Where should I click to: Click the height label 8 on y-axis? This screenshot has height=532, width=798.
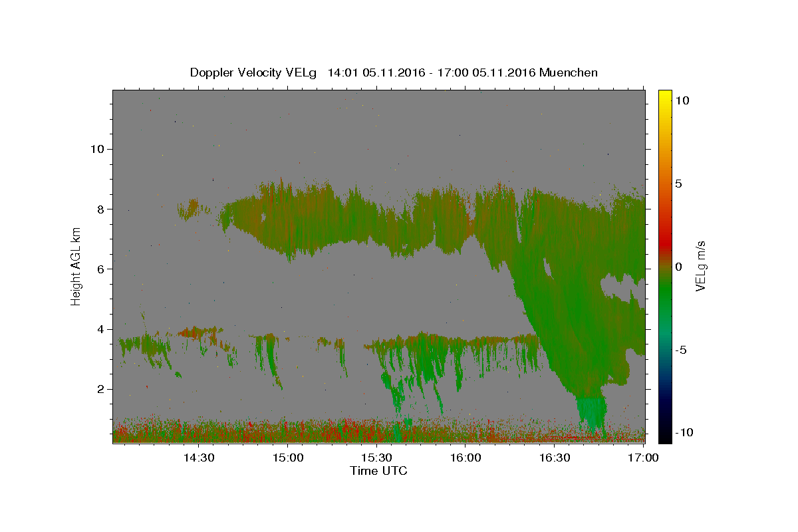click(x=99, y=209)
